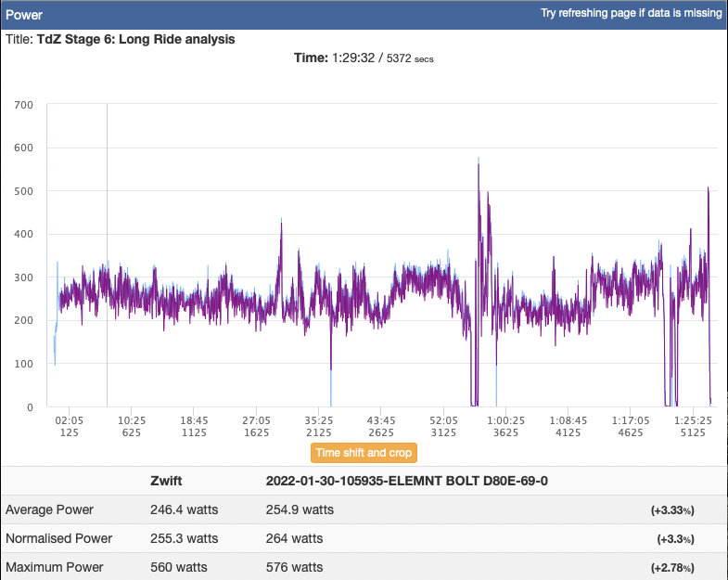This screenshot has height=580, width=728.
Task: Select the Maximum Power row label
Action: coord(55,567)
